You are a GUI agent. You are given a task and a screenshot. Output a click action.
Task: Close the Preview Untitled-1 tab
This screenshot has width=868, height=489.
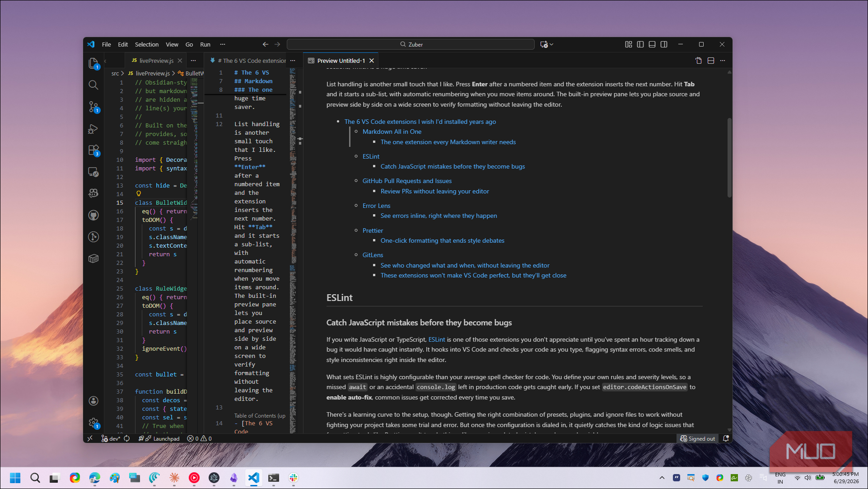click(x=372, y=61)
